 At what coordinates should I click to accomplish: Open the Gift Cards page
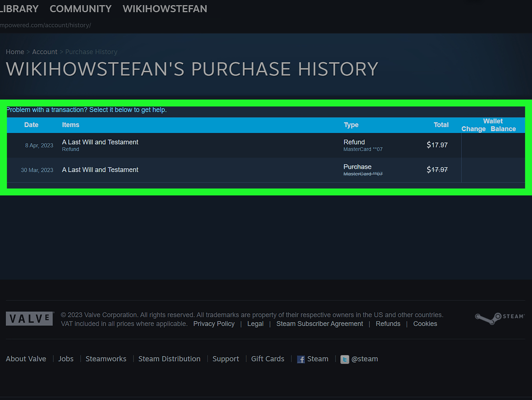click(x=267, y=359)
